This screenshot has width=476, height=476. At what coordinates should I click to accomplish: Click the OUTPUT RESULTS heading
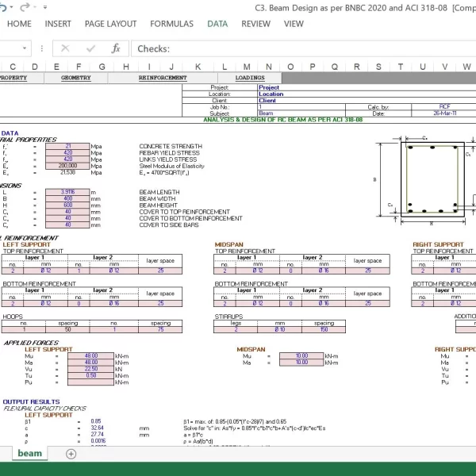click(31, 401)
